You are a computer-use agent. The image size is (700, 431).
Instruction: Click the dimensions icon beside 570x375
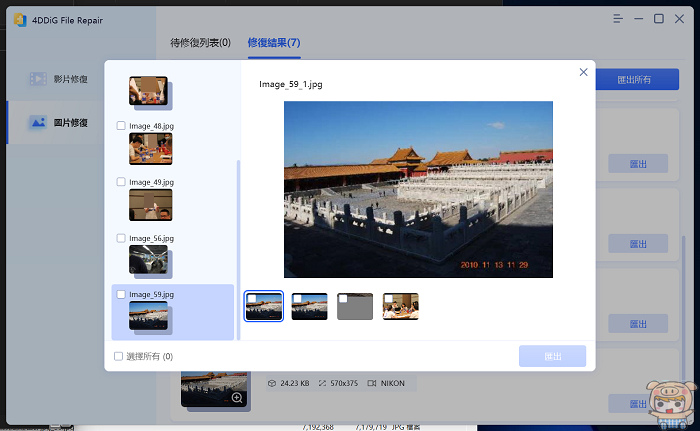322,382
